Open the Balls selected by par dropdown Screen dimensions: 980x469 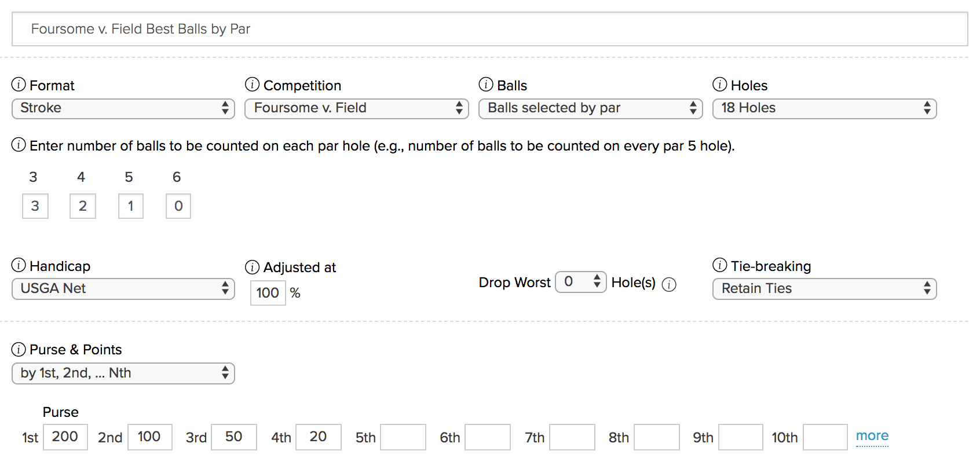590,108
